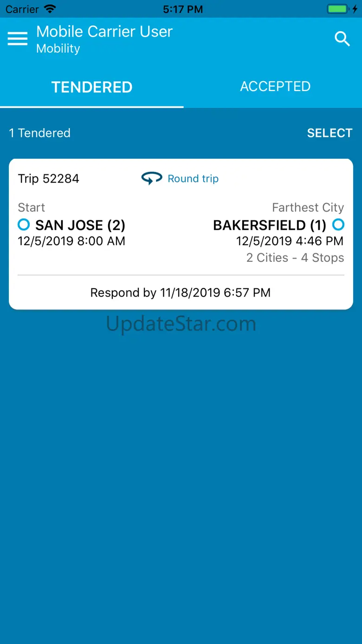Click the round trip arrow icon

coord(152,178)
